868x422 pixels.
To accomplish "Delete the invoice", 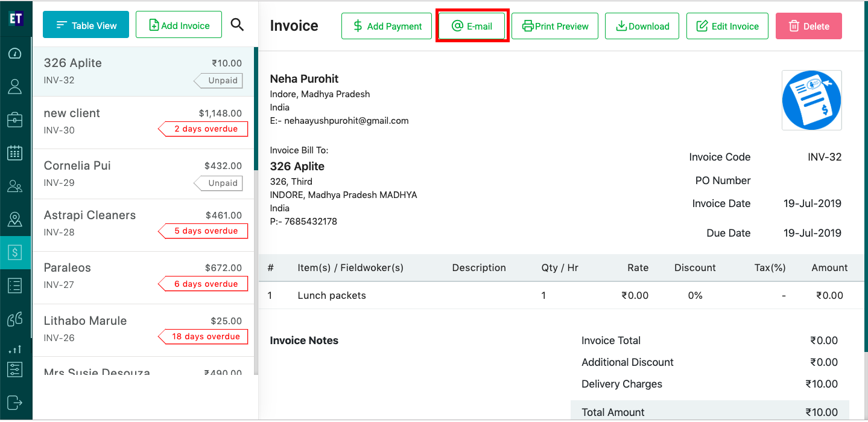I will tap(809, 26).
